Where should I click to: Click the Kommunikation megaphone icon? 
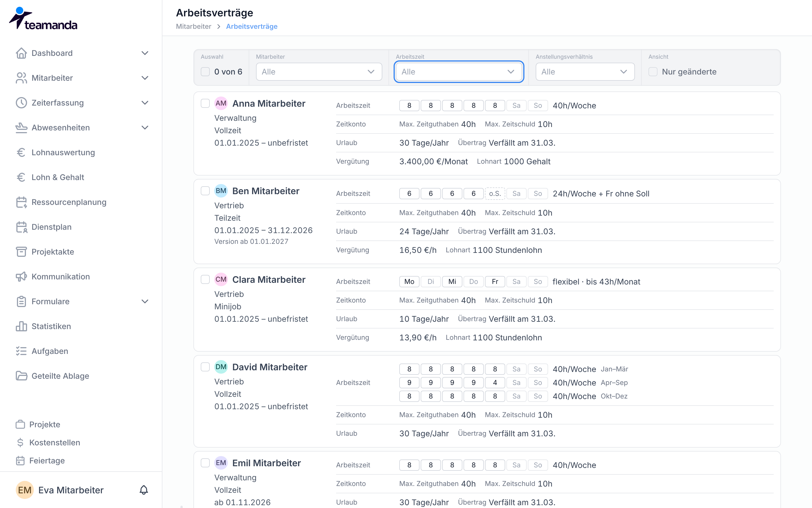click(x=21, y=277)
